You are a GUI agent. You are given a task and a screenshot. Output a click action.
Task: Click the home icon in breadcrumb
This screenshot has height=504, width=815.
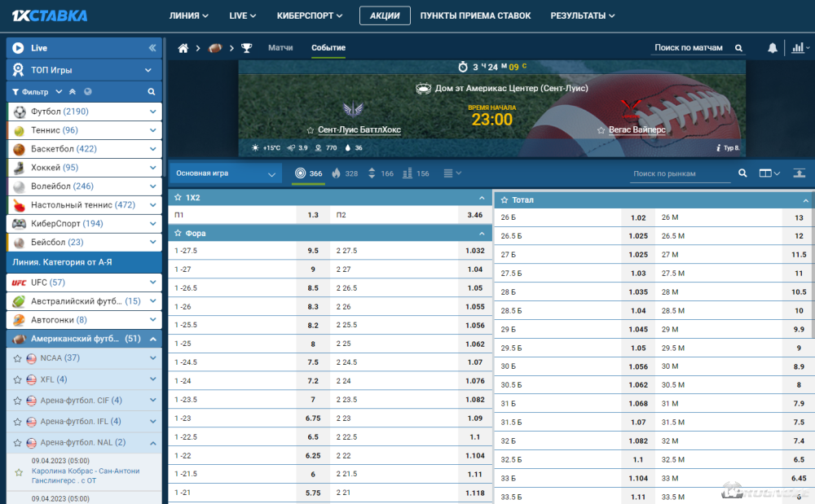[x=183, y=48]
